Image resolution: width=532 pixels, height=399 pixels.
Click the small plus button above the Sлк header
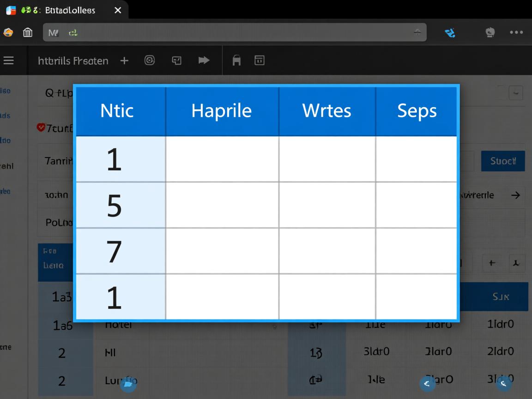[x=492, y=263]
